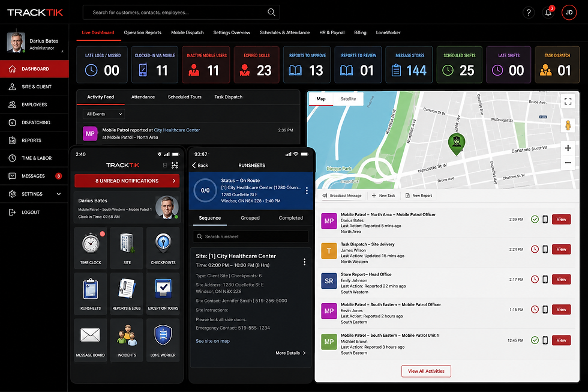The width and height of the screenshot is (588, 392).
Task: Zoom in the map with plus
Action: pos(568,148)
